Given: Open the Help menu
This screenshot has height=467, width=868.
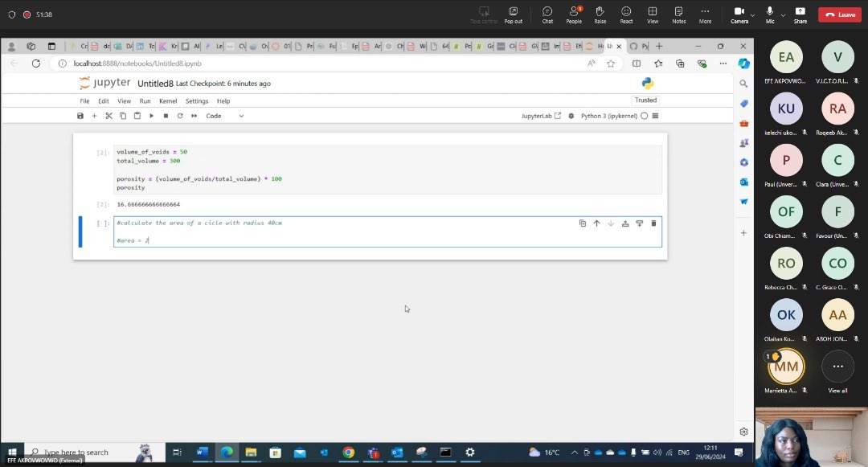Looking at the screenshot, I should pos(223,101).
